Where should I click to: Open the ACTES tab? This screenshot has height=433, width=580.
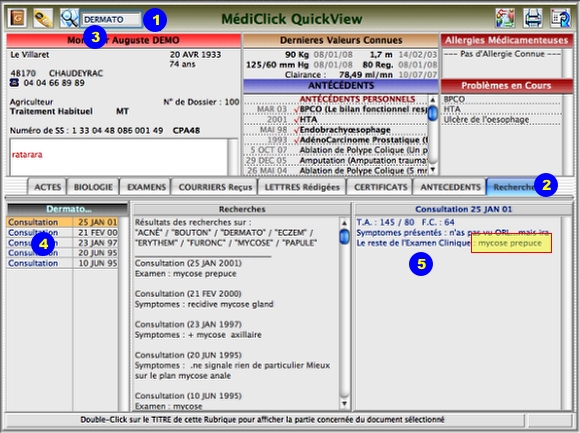point(47,187)
